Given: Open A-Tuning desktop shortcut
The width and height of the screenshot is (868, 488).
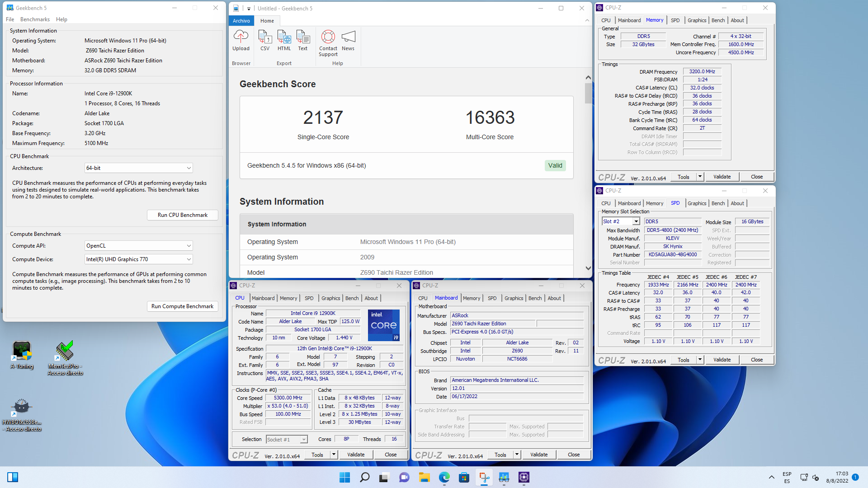Looking at the screenshot, I should (22, 355).
